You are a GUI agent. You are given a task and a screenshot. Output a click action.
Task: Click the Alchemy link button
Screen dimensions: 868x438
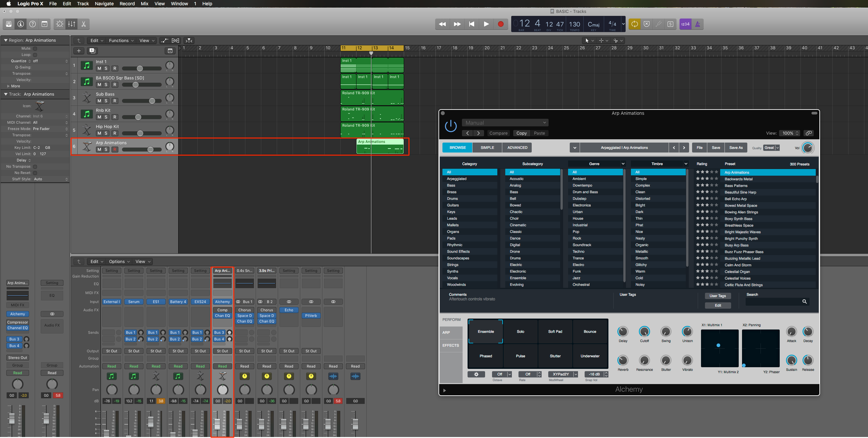click(809, 133)
